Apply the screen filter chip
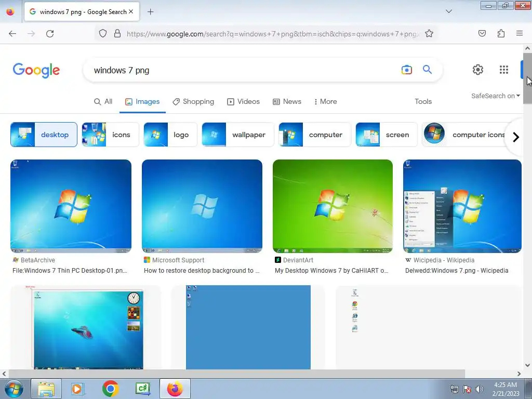Image resolution: width=532 pixels, height=399 pixels. coord(386,135)
